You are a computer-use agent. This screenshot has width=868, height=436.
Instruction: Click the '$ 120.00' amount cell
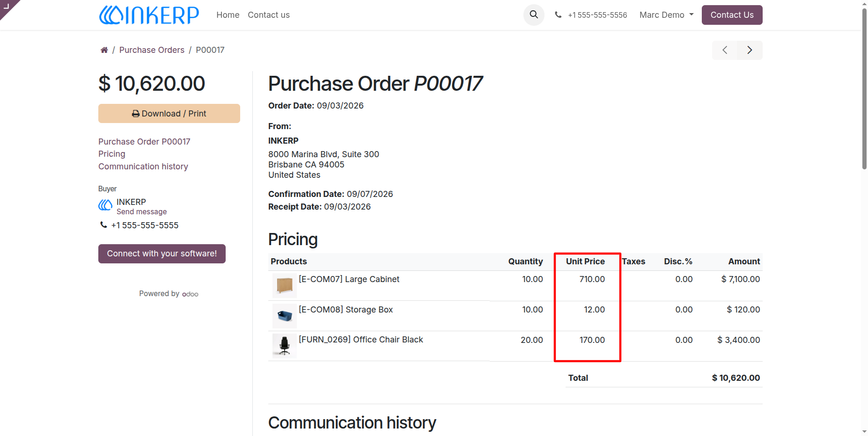[743, 310]
